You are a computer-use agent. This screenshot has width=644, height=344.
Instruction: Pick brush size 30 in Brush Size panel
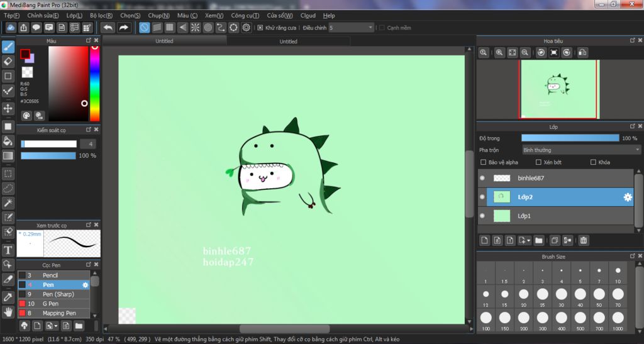pos(561,297)
